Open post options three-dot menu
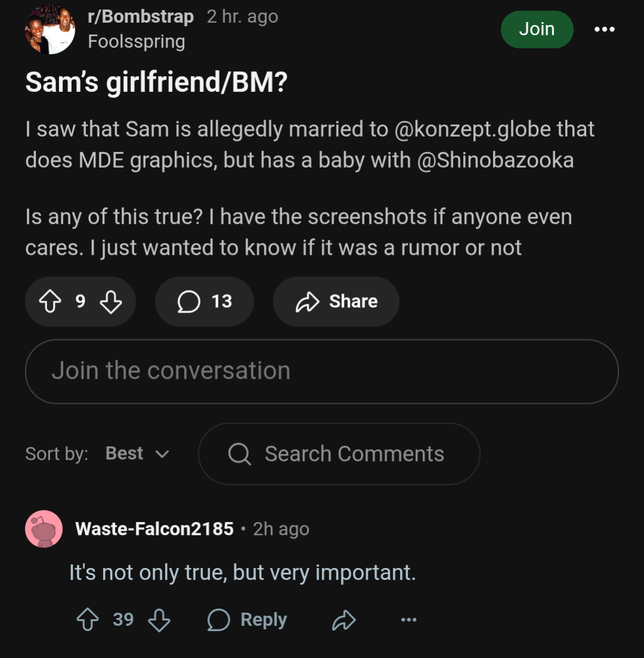The height and width of the screenshot is (658, 644). [604, 29]
